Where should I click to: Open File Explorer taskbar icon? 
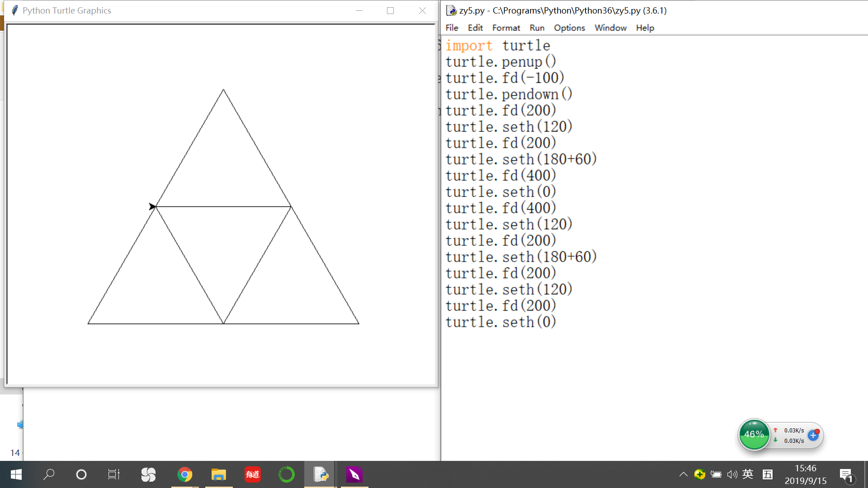point(218,474)
